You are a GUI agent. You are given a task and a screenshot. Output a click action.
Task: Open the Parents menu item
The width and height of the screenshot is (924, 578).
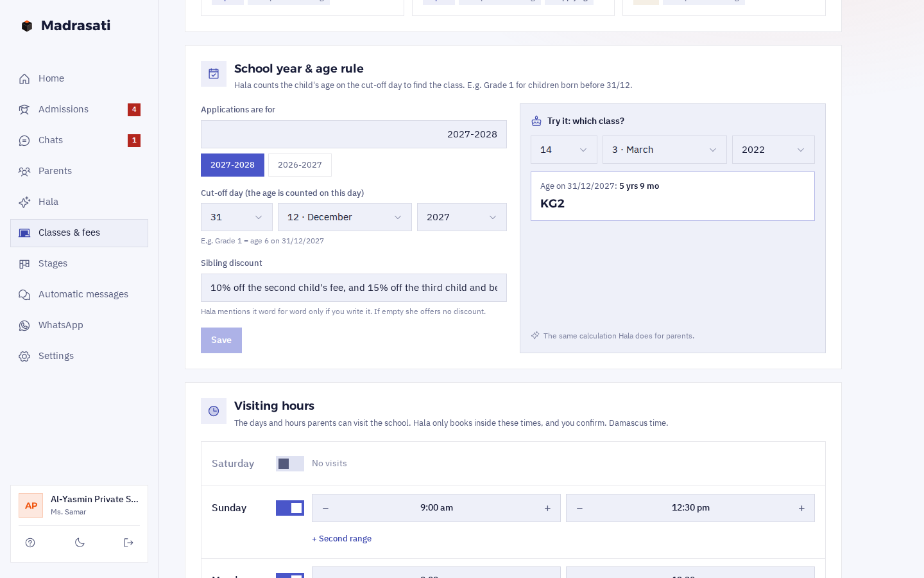[80, 171]
